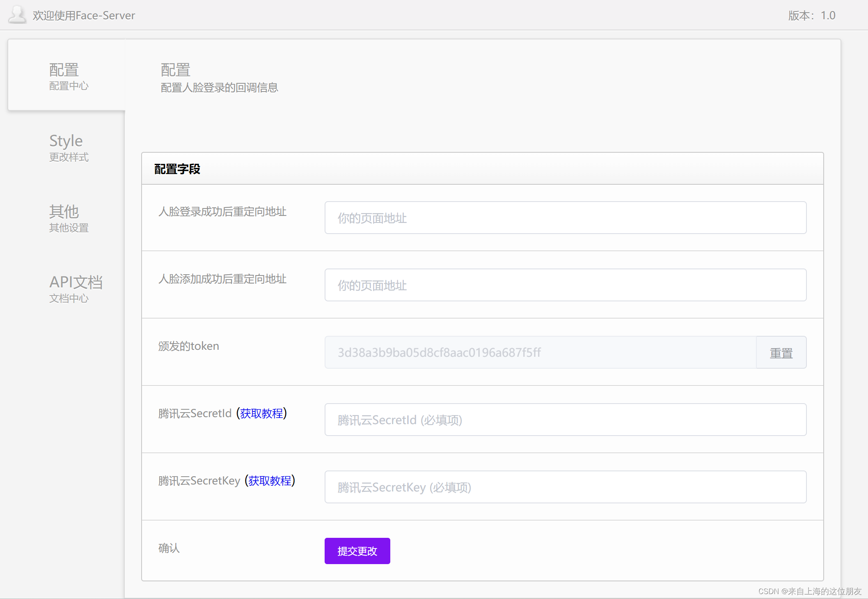
Task: Click the 版本: 1.0 version text
Action: [811, 15]
